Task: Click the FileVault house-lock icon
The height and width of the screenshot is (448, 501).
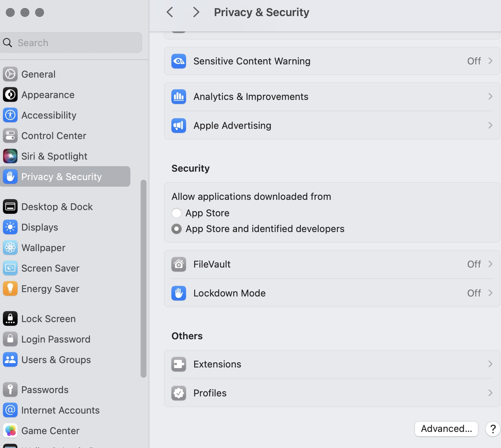Action: pos(179,264)
